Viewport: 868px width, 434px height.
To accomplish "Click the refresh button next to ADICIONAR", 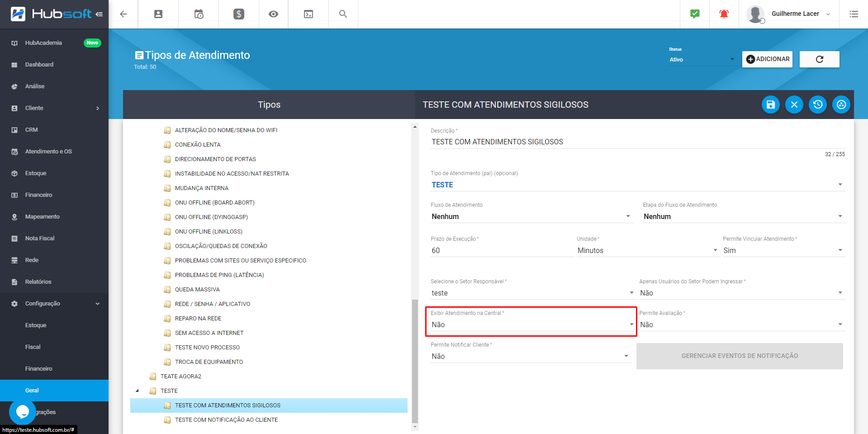I will pos(820,59).
